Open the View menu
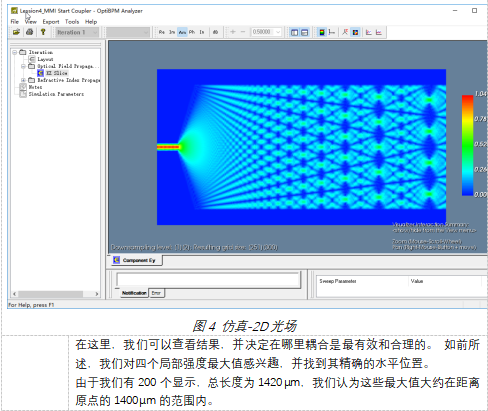Screen dimensions: 488x411 [31, 22]
